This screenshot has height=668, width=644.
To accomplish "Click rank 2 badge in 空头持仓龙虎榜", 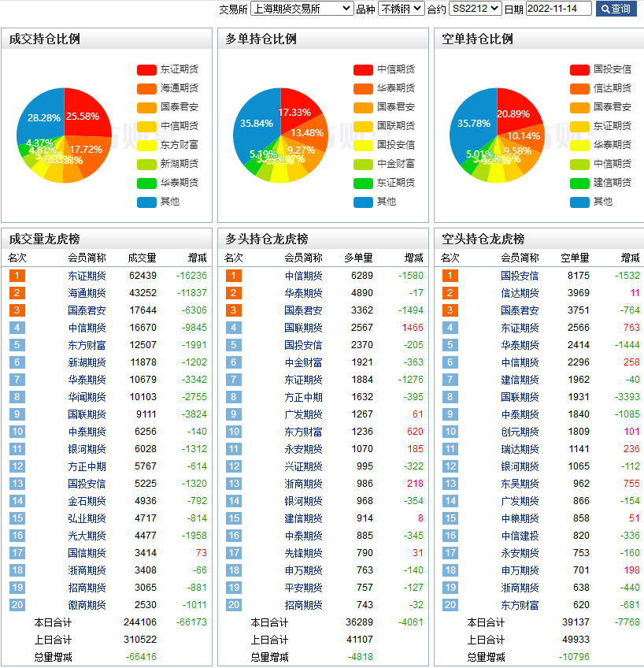I will 450,293.
